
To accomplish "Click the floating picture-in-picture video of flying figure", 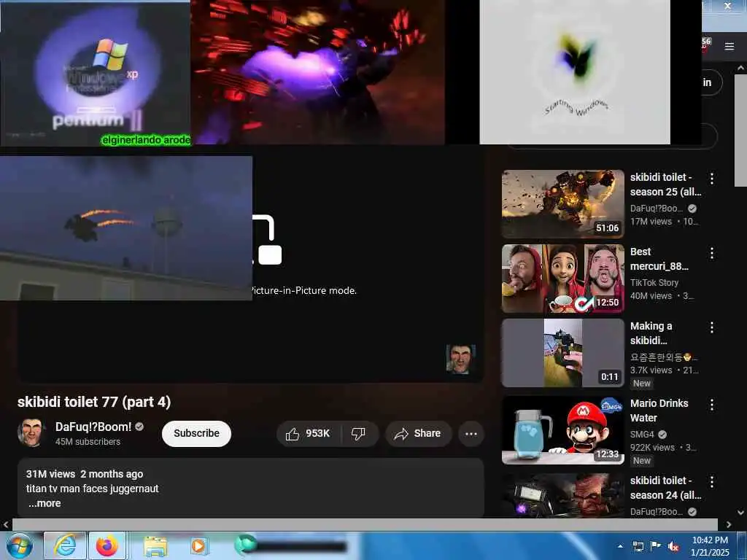I will (125, 228).
